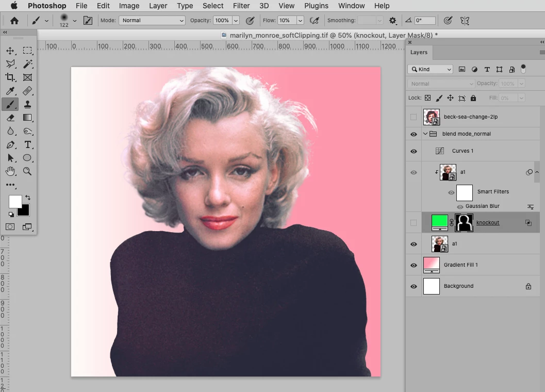The height and width of the screenshot is (392, 545).
Task: Select the Type tool
Action: 27,145
